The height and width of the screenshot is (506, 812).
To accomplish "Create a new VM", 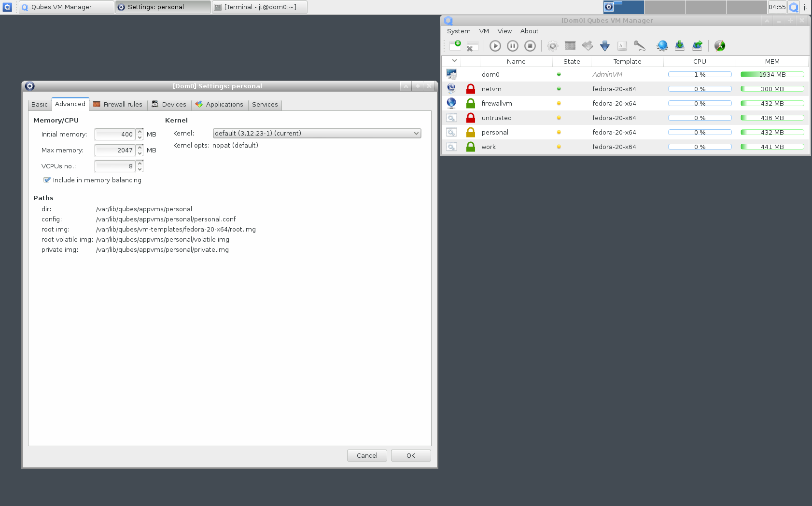I will [456, 45].
